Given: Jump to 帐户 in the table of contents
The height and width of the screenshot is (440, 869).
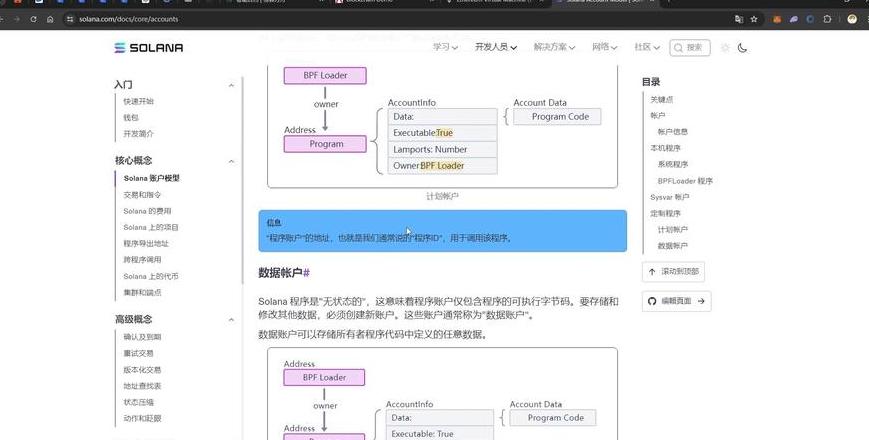Looking at the screenshot, I should [658, 115].
